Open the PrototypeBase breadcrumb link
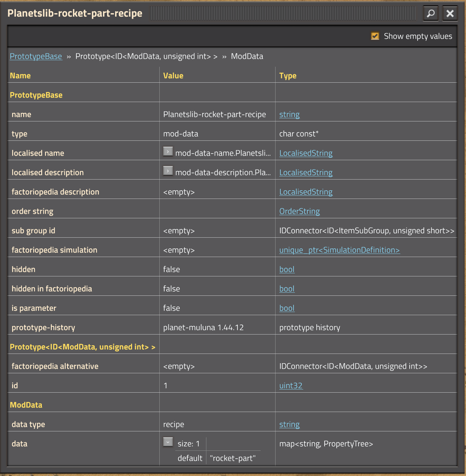This screenshot has height=476, width=466. coord(36,56)
